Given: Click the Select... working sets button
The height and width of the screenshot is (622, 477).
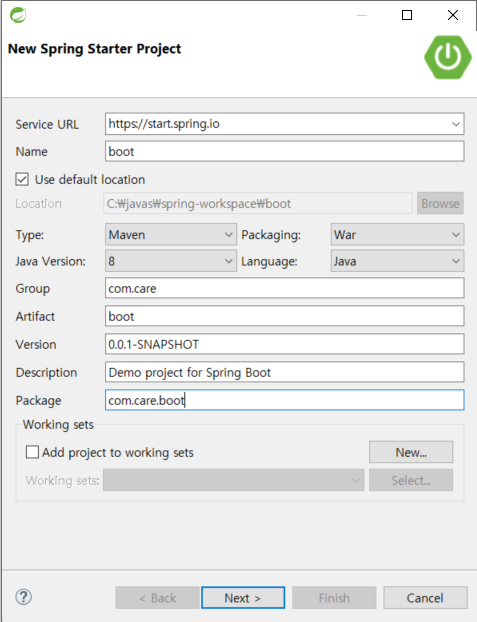Looking at the screenshot, I should tap(411, 480).
